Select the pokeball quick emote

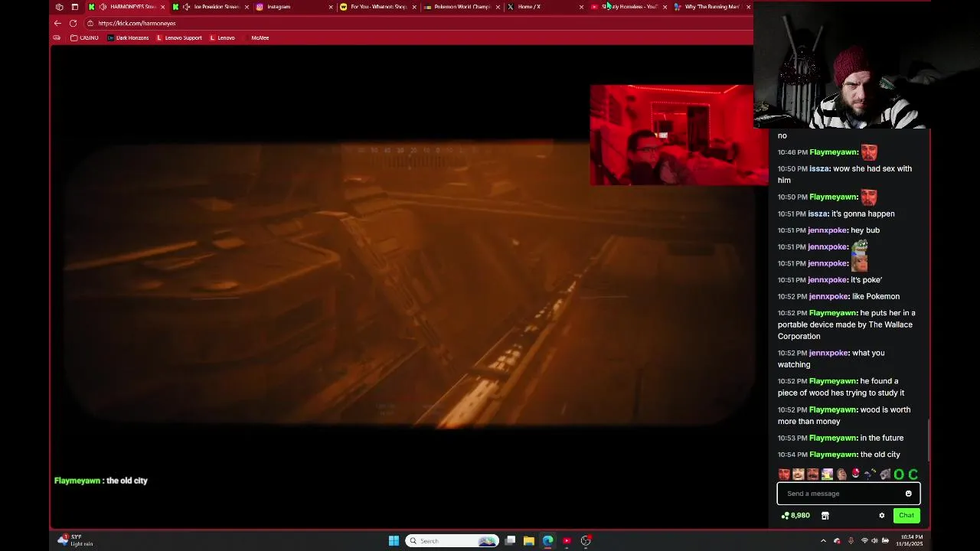[856, 474]
